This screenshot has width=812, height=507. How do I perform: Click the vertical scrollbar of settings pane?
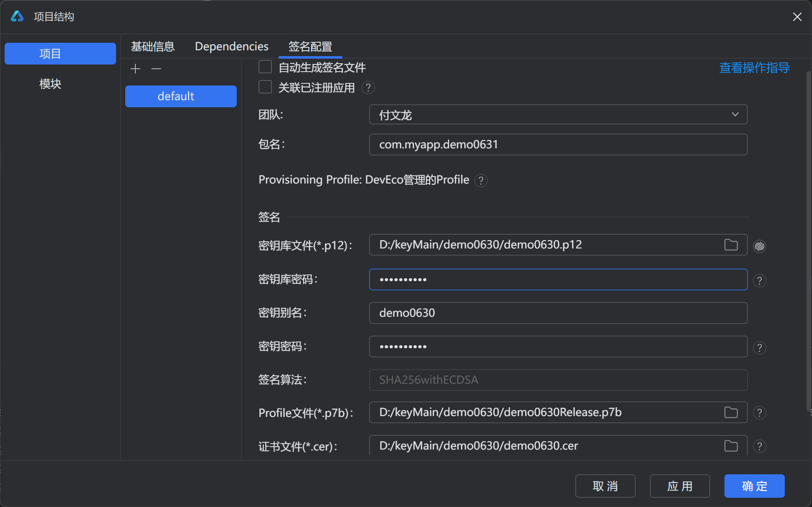[809, 241]
